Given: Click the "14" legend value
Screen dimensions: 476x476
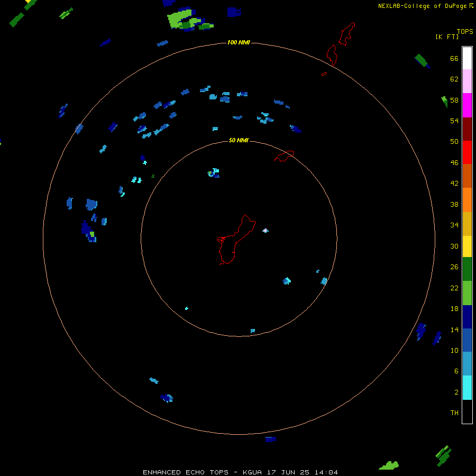Looking at the screenshot, I should pos(454,329).
